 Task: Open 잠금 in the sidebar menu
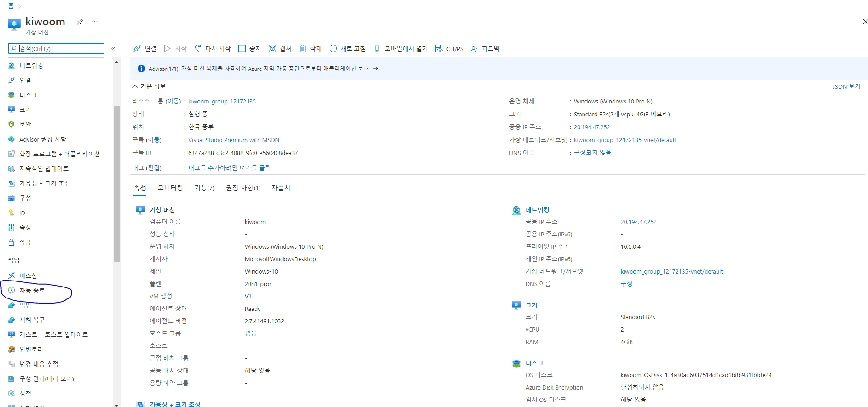[x=25, y=242]
